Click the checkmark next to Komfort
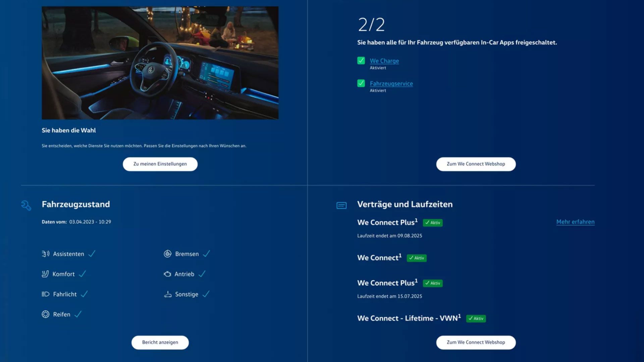The height and width of the screenshot is (362, 644). [82, 274]
